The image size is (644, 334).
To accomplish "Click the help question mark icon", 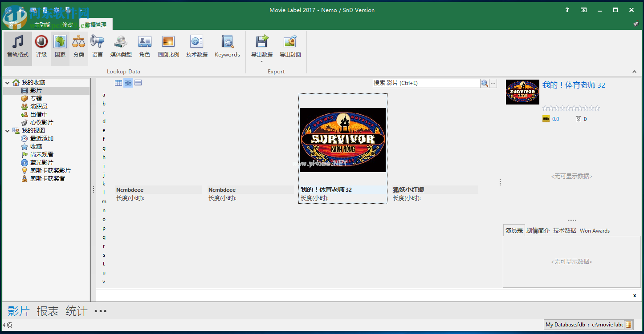I will (567, 10).
